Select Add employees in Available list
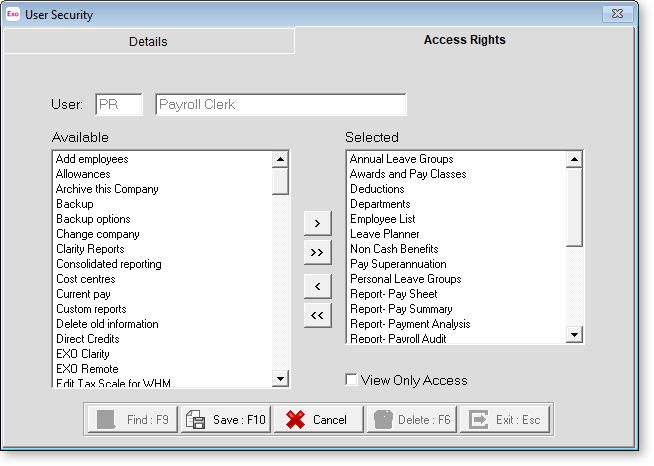Viewport: 654px width, 466px height. (x=92, y=159)
